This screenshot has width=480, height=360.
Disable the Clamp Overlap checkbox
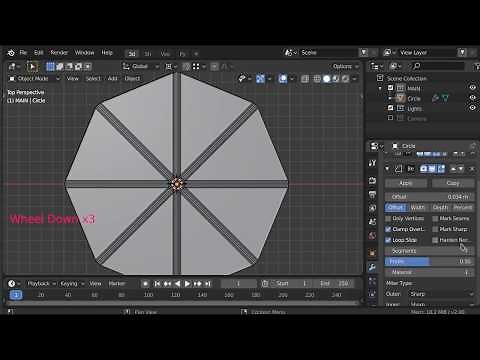[388, 229]
